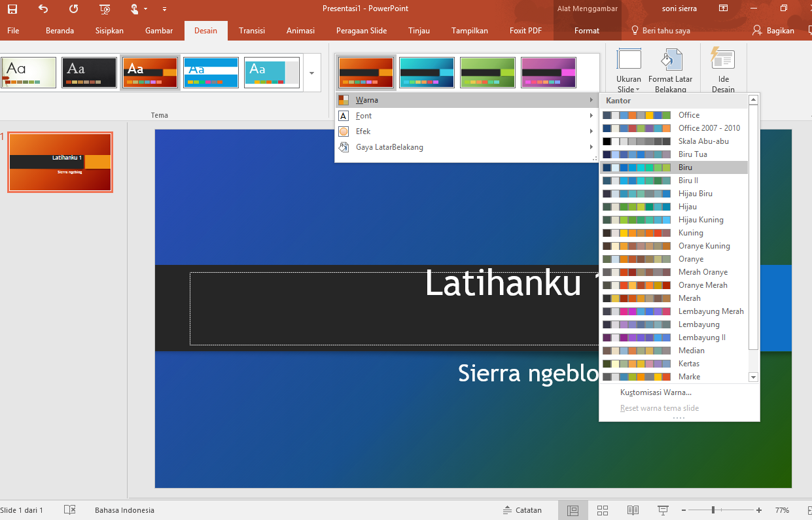Screen dimensions: 812x520
Task: Click Kustomisasi Warna option
Action: click(655, 392)
